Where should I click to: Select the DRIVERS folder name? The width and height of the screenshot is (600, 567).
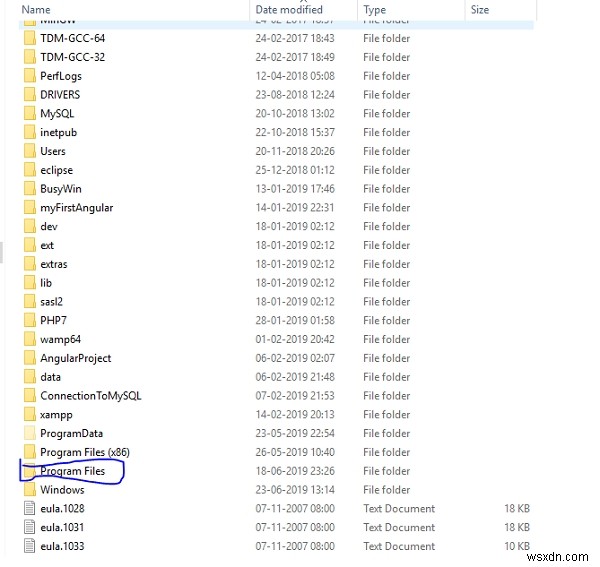[x=60, y=94]
